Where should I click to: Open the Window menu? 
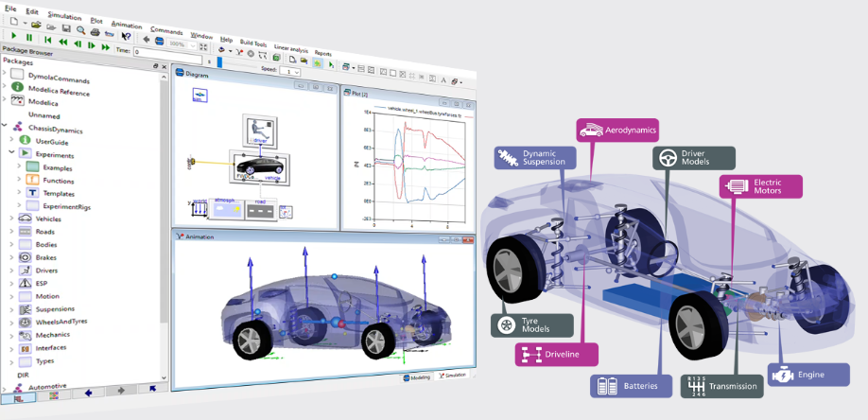pos(201,35)
